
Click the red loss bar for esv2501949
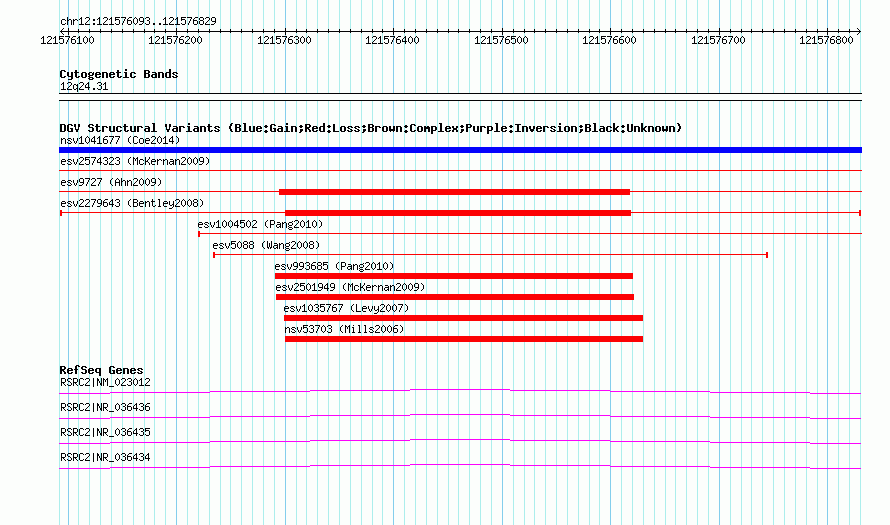455,297
